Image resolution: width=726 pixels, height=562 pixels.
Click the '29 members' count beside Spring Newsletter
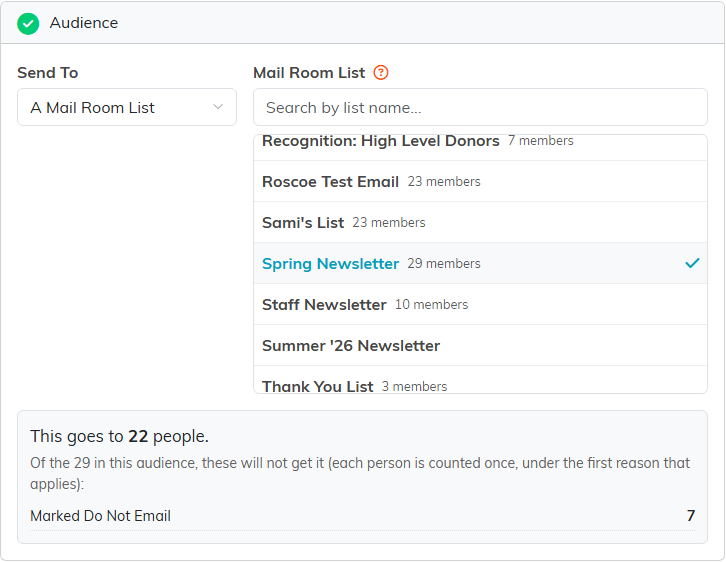pyautogui.click(x=444, y=263)
